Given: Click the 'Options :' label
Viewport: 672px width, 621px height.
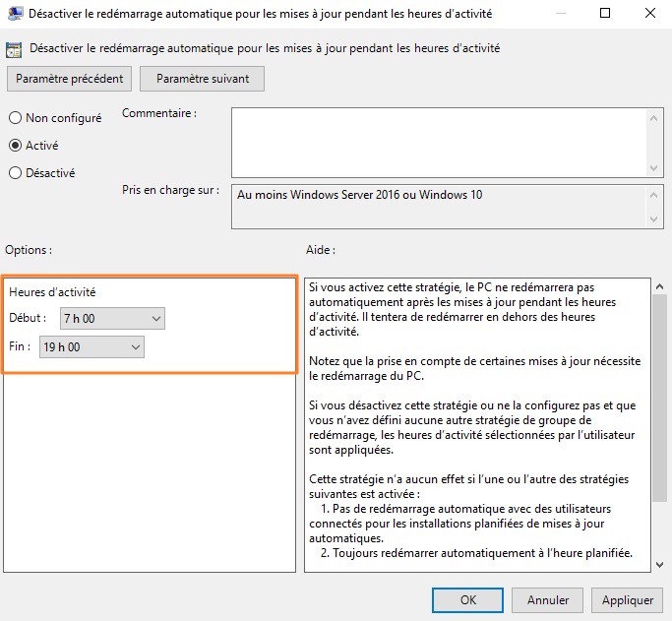Looking at the screenshot, I should (x=29, y=250).
